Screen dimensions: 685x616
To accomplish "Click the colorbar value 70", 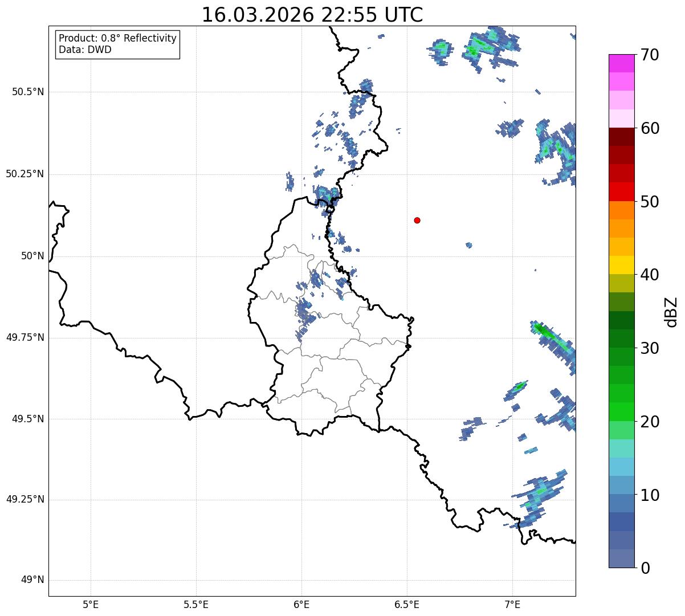I will click(x=650, y=55).
